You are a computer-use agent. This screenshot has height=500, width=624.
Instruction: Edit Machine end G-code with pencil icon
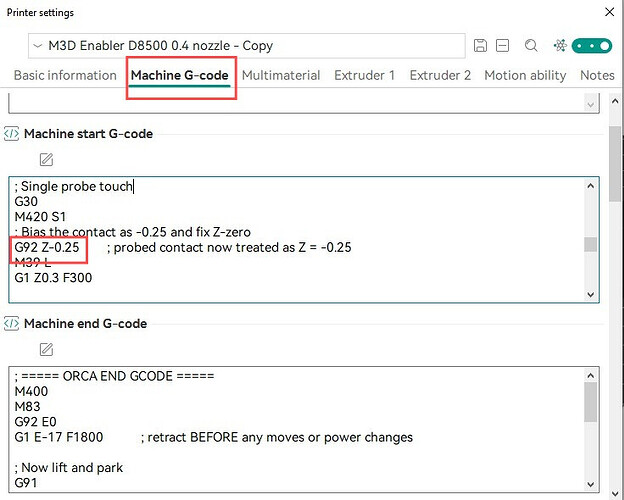pyautogui.click(x=46, y=350)
